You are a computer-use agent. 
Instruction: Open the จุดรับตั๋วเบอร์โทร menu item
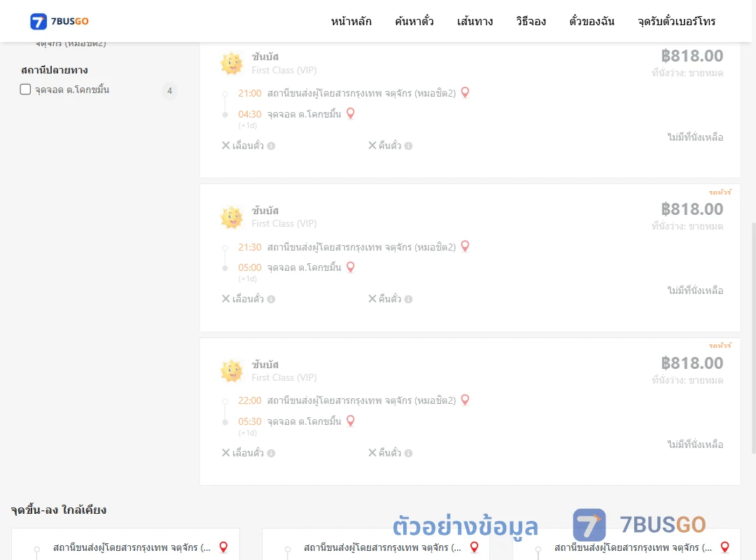point(676,21)
